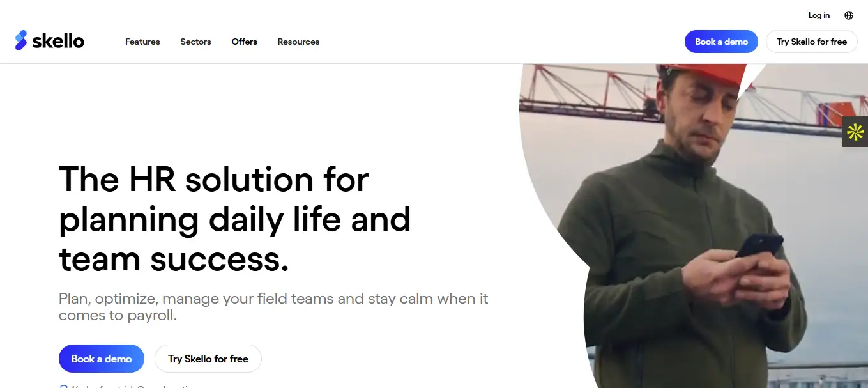The height and width of the screenshot is (388, 868).
Task: Click the small shield icon below hero buttons
Action: 63,386
